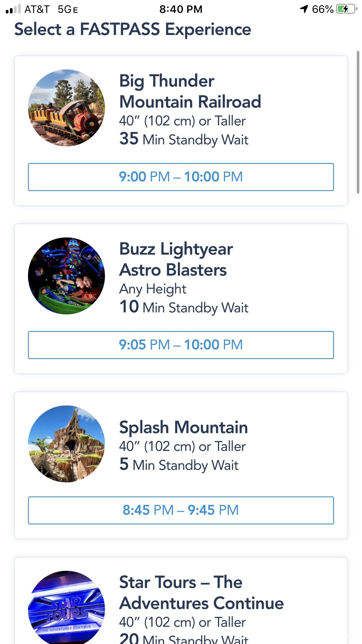This screenshot has width=362, height=644.
Task: Select the 9:05 PM – 10:00 PM time slot
Action: pyautogui.click(x=181, y=345)
